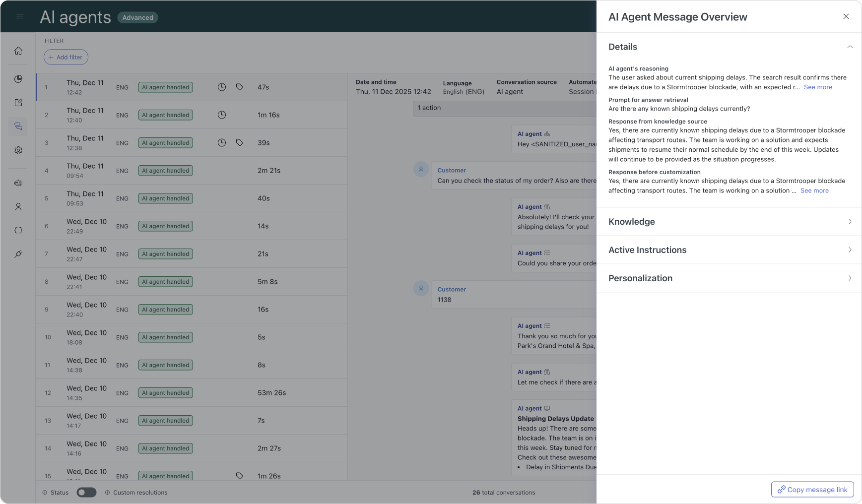Expand the Active Instructions section
862x504 pixels.
click(x=850, y=250)
